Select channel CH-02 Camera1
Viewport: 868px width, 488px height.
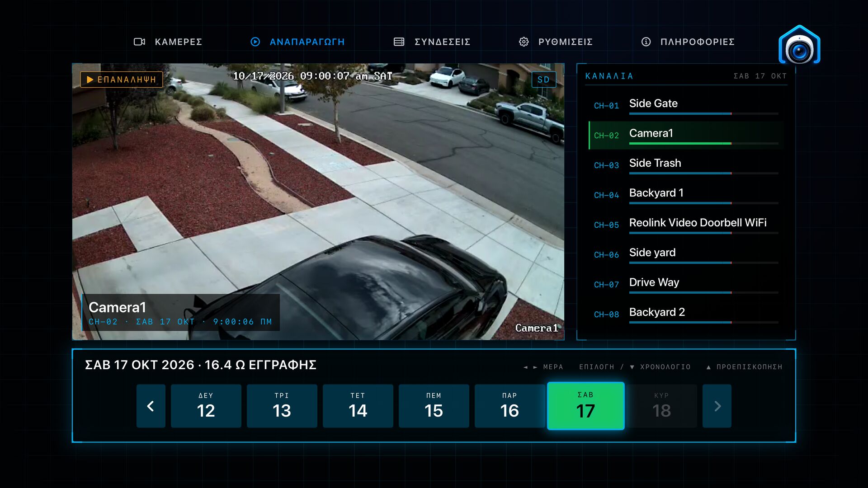tap(686, 135)
